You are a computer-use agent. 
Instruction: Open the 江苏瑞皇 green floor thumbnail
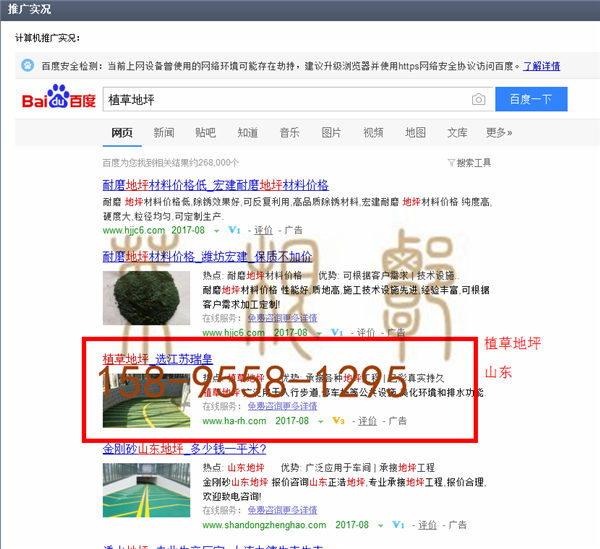(x=147, y=400)
